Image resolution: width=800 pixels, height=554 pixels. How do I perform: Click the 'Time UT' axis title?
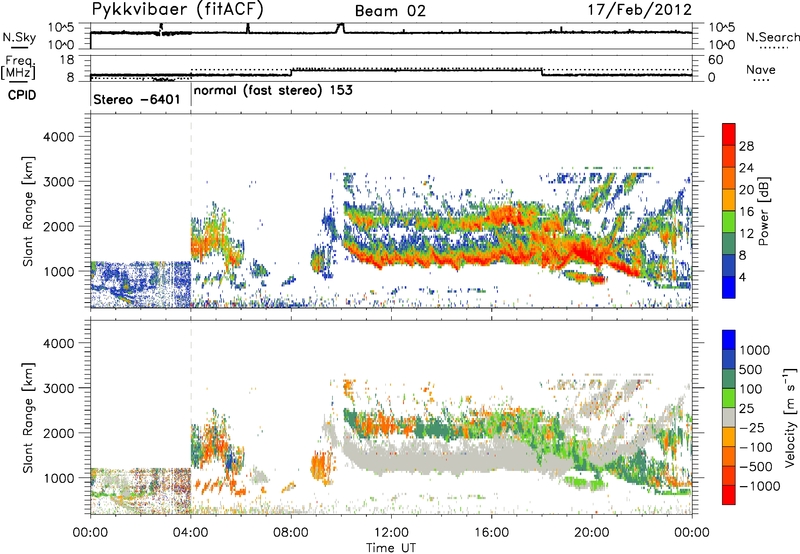pos(391,547)
